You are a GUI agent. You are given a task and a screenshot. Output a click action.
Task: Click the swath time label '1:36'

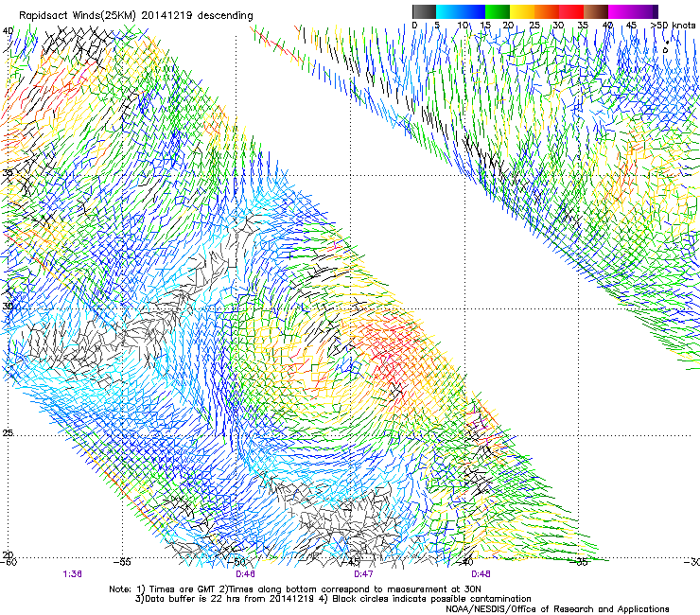[x=72, y=574]
